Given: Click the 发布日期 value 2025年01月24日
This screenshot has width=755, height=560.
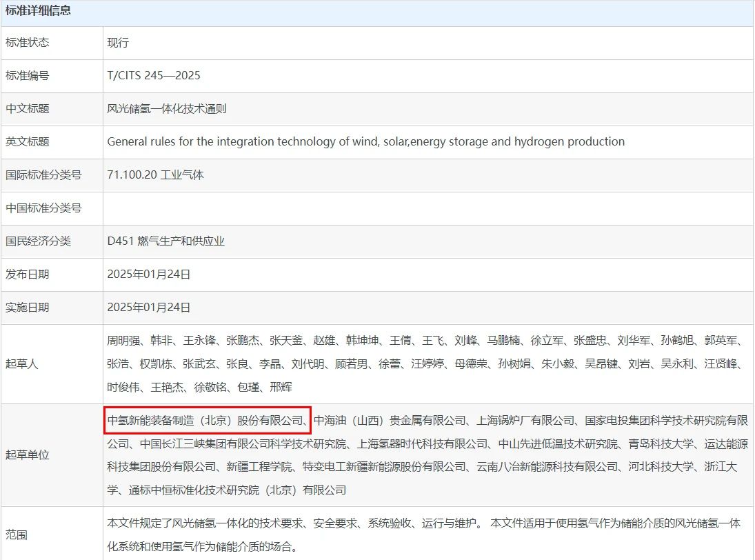Looking at the screenshot, I should click(x=149, y=274).
